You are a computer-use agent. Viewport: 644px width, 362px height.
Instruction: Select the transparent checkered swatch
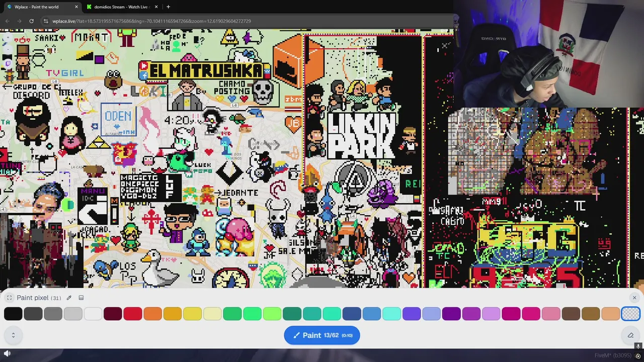pos(630,314)
